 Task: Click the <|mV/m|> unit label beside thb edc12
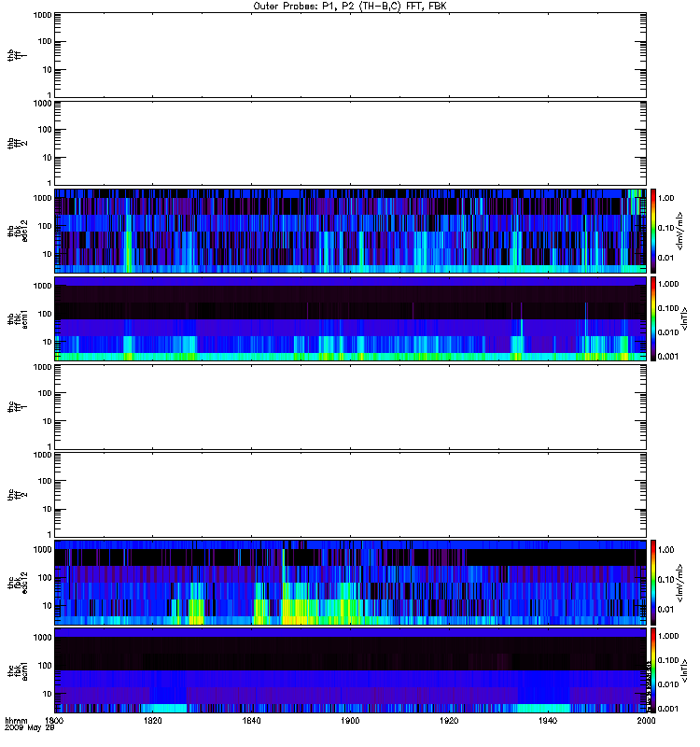680,231
